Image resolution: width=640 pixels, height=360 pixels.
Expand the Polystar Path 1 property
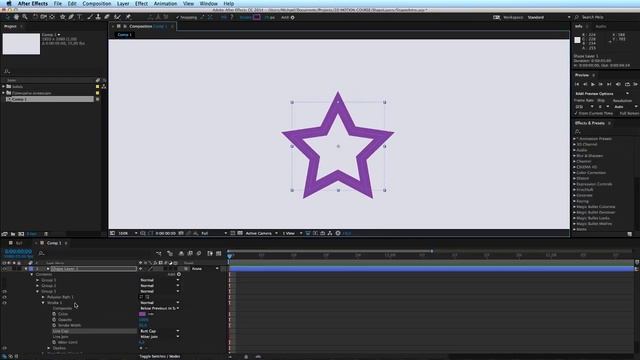click(43, 297)
